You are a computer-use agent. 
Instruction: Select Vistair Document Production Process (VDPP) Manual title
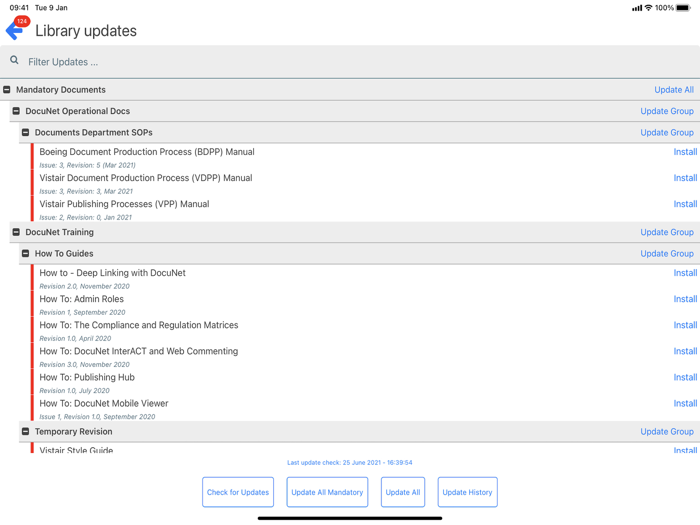(x=146, y=178)
